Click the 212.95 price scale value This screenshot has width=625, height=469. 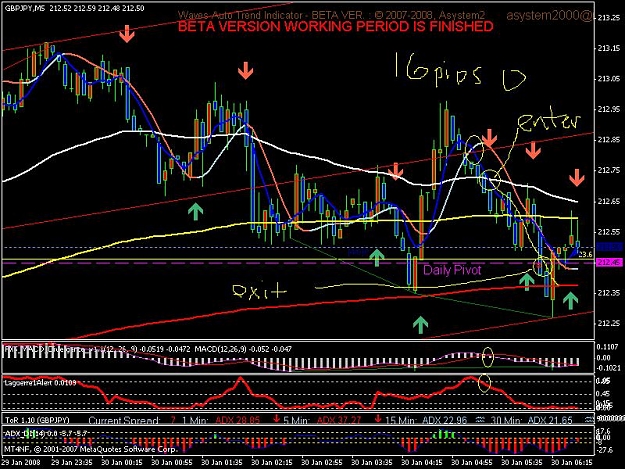609,109
